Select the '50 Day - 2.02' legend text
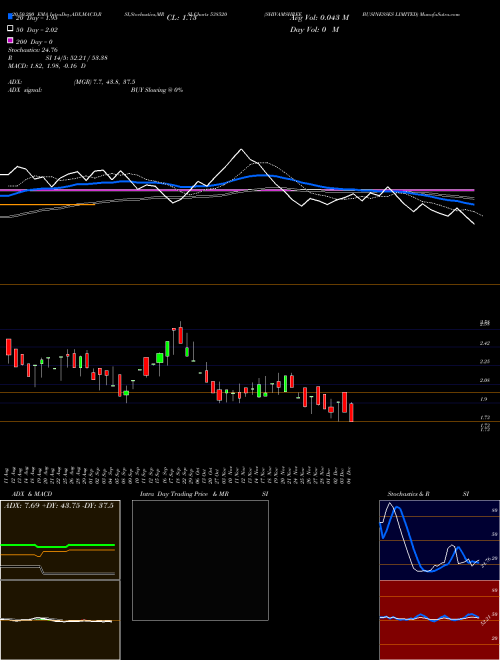 [x=37, y=30]
